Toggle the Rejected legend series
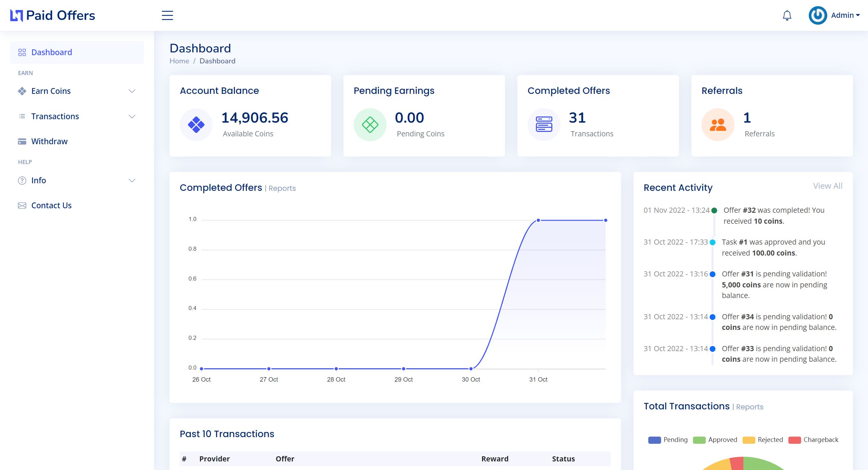 (763, 440)
